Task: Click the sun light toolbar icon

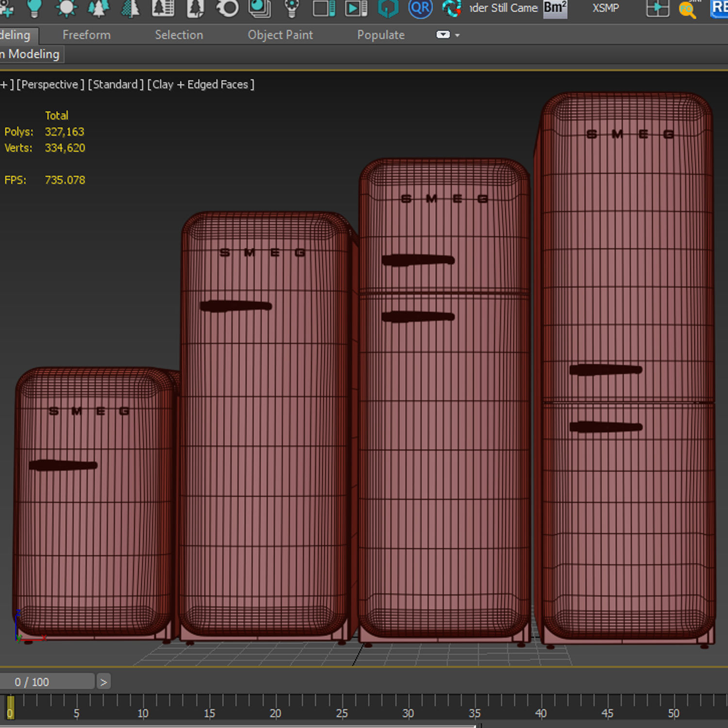Action: pos(66,8)
